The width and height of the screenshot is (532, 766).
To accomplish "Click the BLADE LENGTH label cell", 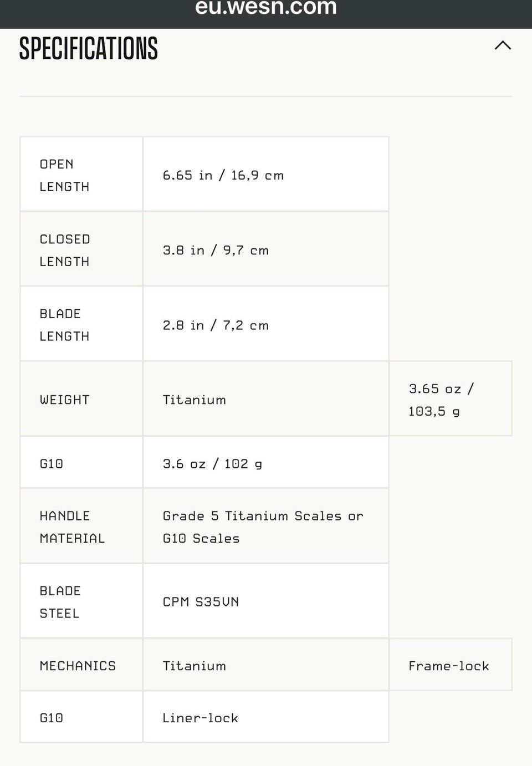I will pyautogui.click(x=81, y=324).
